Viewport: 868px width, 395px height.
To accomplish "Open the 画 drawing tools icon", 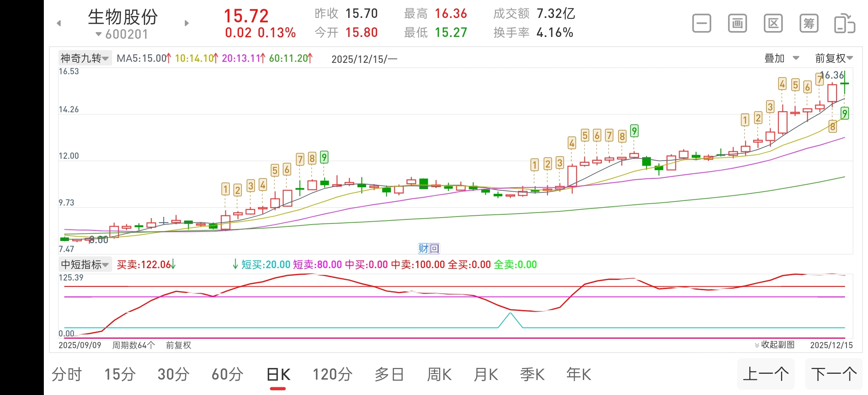I will pos(737,24).
